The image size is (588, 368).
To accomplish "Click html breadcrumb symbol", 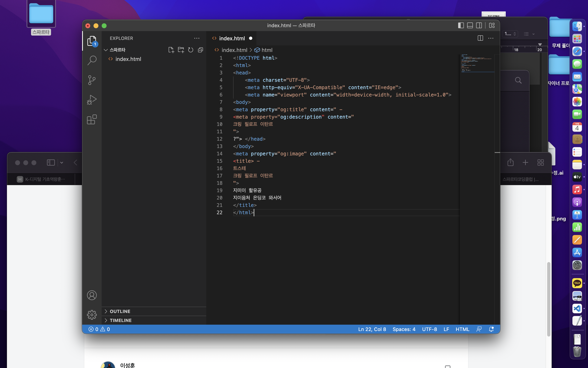I will point(263,50).
